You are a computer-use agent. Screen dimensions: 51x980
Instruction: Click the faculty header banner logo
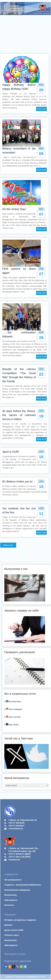25,8
